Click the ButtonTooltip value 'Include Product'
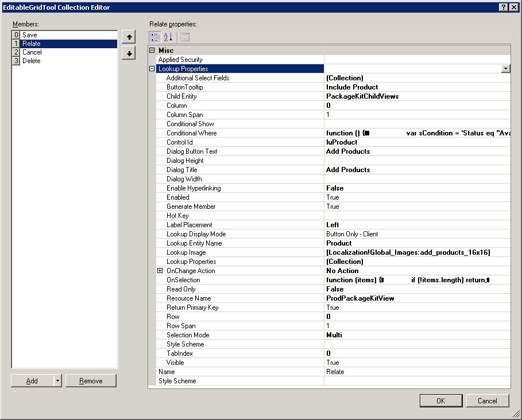 pyautogui.click(x=352, y=87)
